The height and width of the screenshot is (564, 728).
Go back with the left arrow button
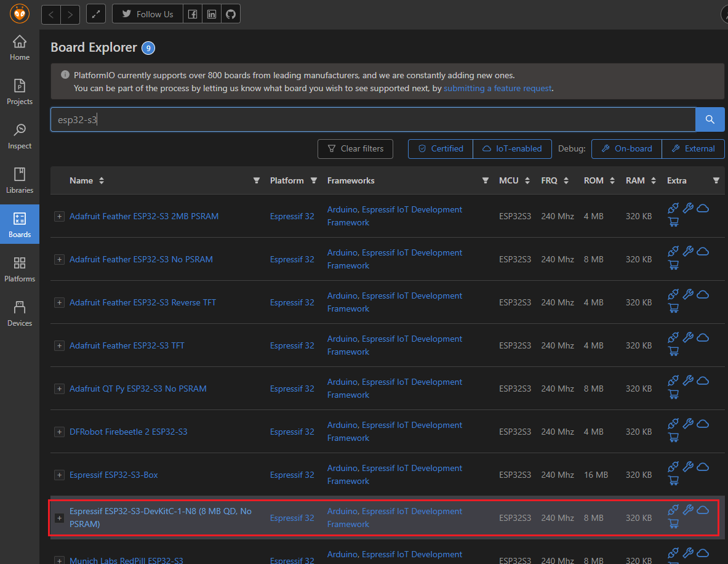tap(51, 14)
